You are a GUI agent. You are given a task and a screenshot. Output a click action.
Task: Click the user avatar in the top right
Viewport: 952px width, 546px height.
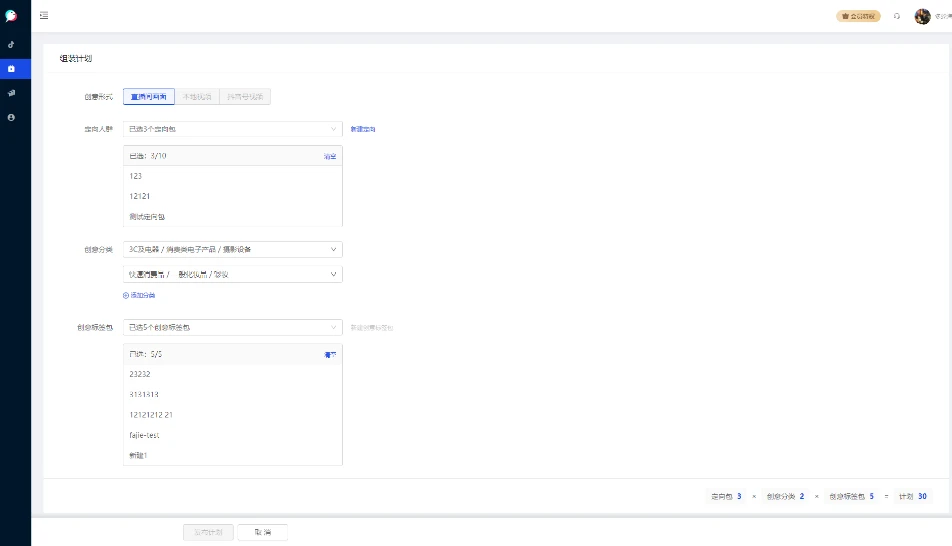922,16
